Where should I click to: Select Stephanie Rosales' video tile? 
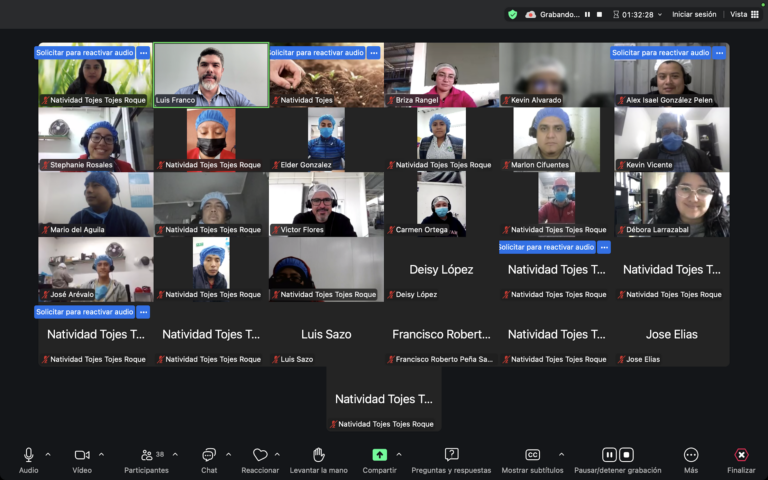click(x=96, y=140)
